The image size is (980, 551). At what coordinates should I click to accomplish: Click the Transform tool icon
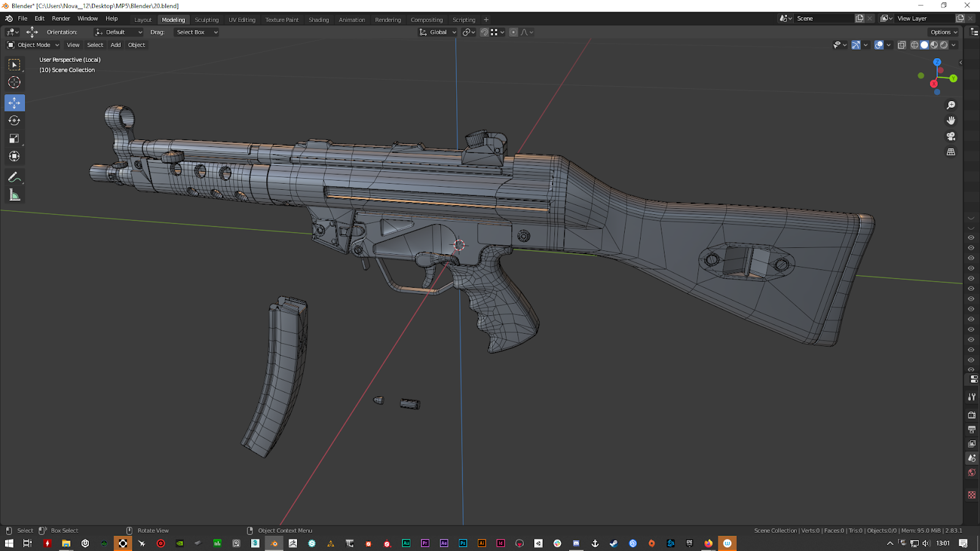click(x=14, y=157)
